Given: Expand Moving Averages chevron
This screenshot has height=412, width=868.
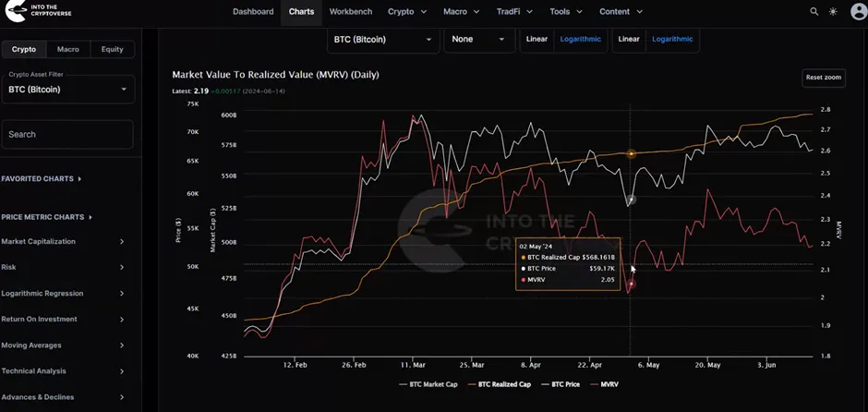Looking at the screenshot, I should [122, 345].
